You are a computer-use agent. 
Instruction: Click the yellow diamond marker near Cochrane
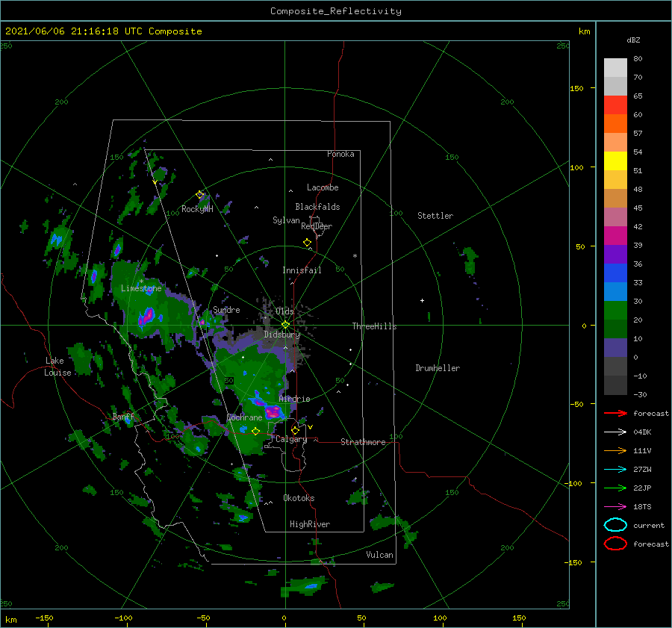pos(256,432)
